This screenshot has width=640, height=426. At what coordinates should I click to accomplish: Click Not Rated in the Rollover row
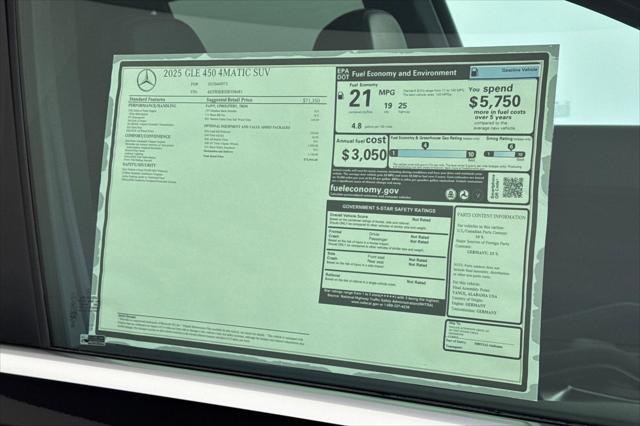[416, 282]
